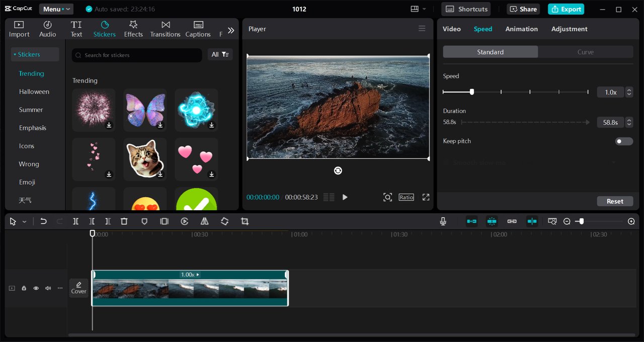Click the Delete clip trash icon

click(x=124, y=221)
